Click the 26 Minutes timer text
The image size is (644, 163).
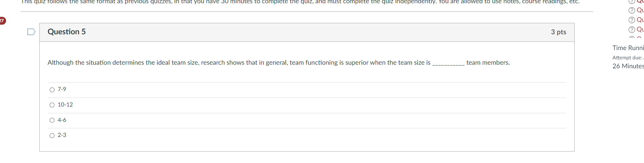tap(628, 66)
